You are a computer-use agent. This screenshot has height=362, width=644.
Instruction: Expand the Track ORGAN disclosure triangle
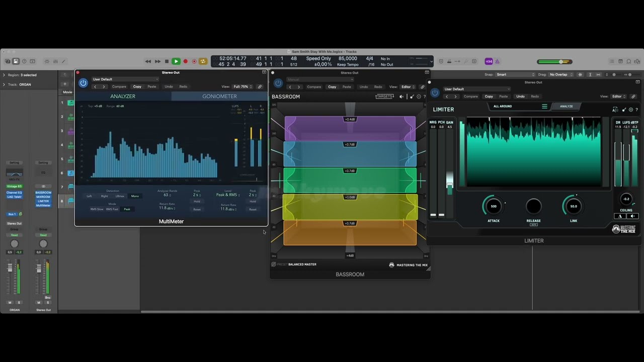4,84
